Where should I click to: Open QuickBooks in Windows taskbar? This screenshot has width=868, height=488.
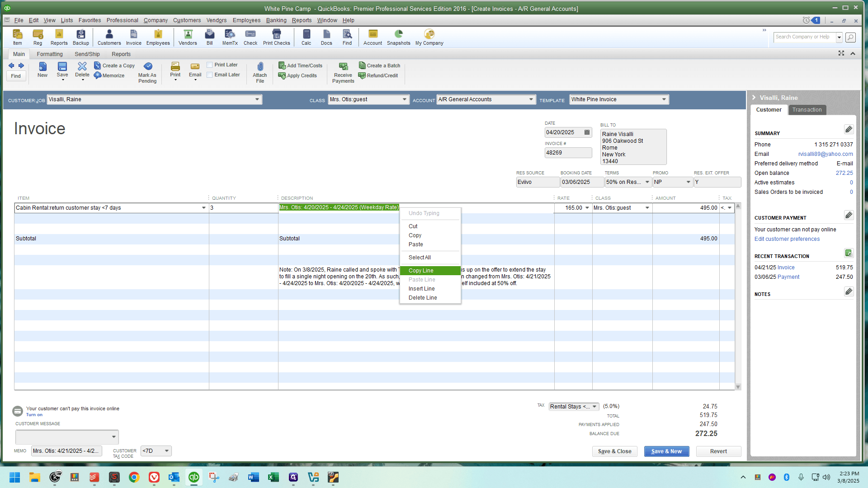coord(194,477)
